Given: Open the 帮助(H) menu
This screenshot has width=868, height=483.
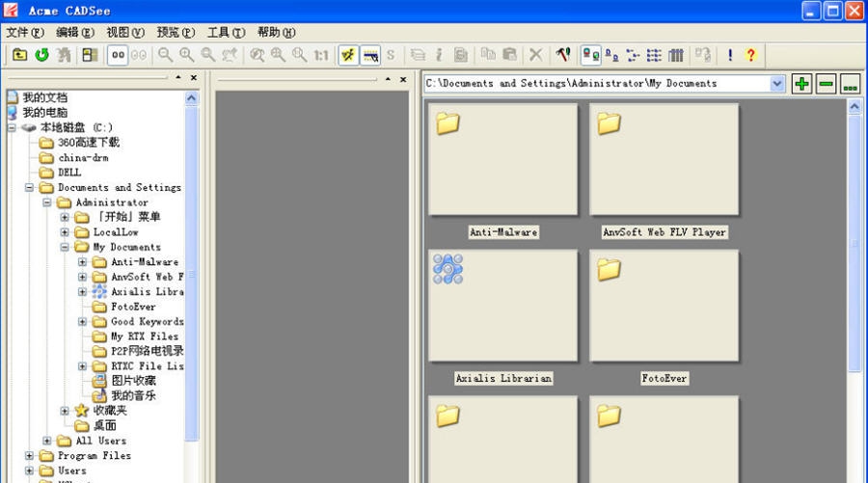Looking at the screenshot, I should click(x=277, y=32).
